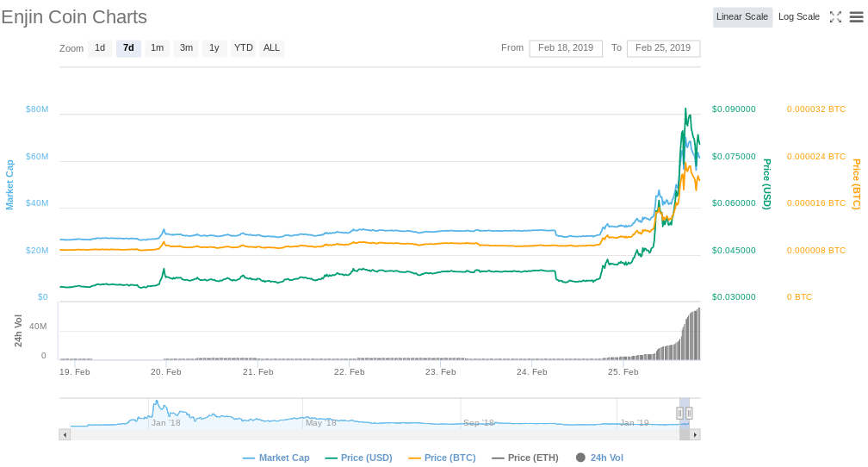
Task: Toggle Price (USD) series in legend
Action: tap(359, 458)
